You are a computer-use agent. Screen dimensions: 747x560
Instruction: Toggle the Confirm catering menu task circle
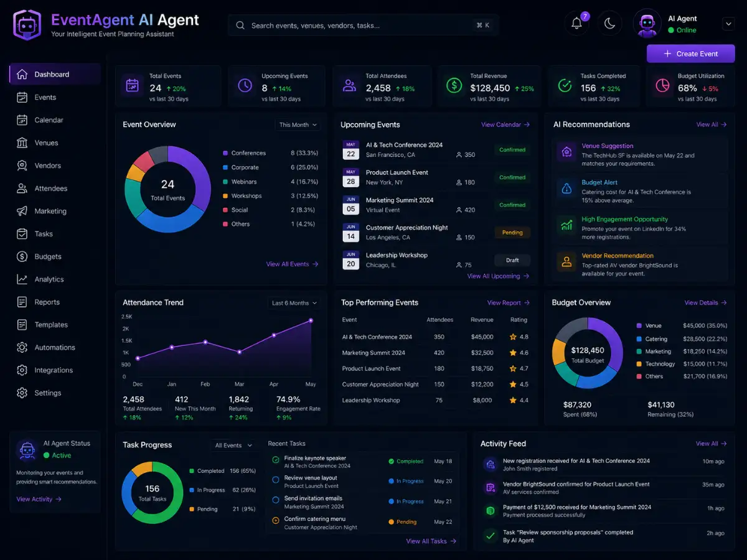tap(276, 520)
